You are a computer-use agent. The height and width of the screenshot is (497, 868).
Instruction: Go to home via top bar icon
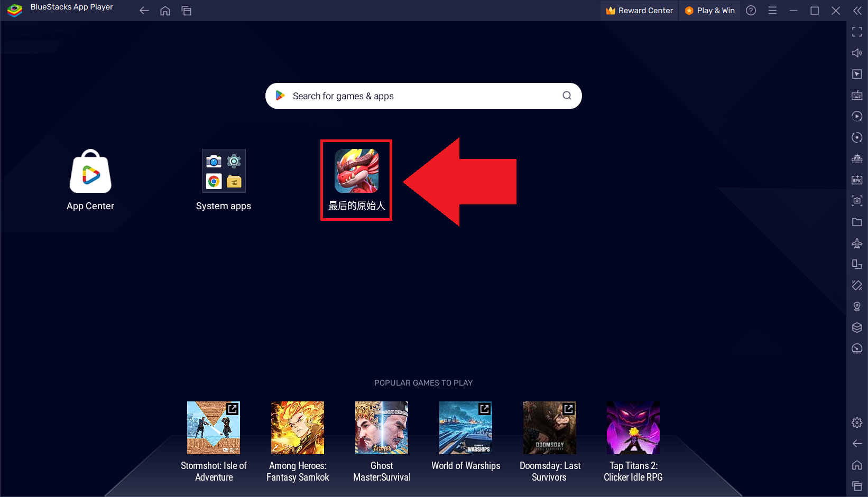click(x=165, y=11)
